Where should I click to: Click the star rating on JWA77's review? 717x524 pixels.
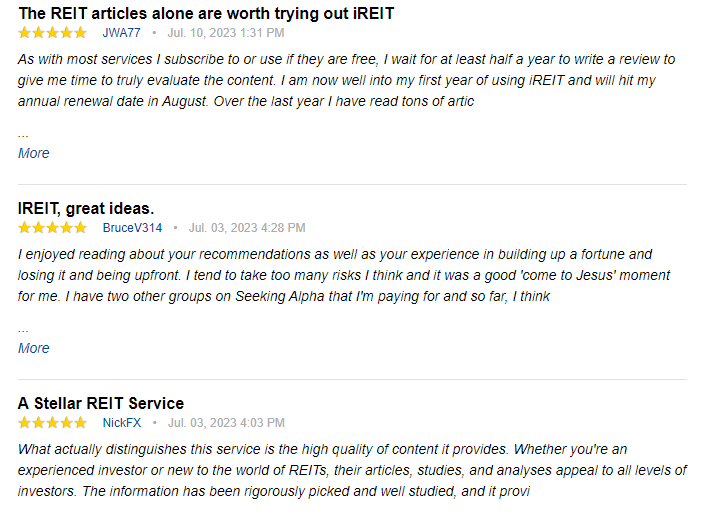(52, 33)
